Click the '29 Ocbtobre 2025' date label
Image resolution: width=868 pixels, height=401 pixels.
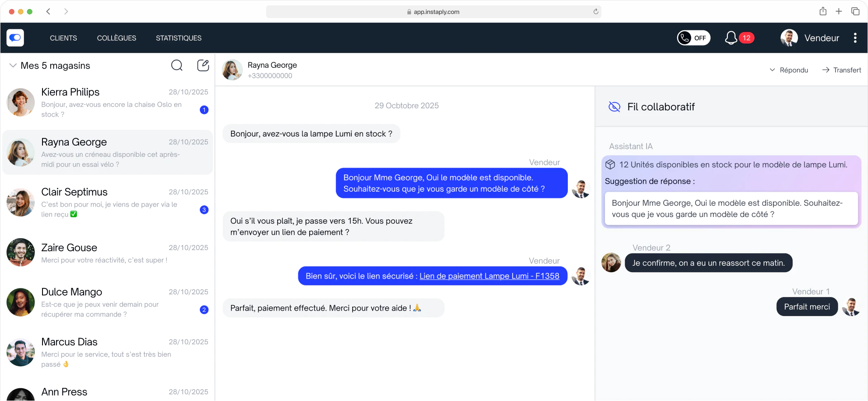(406, 106)
